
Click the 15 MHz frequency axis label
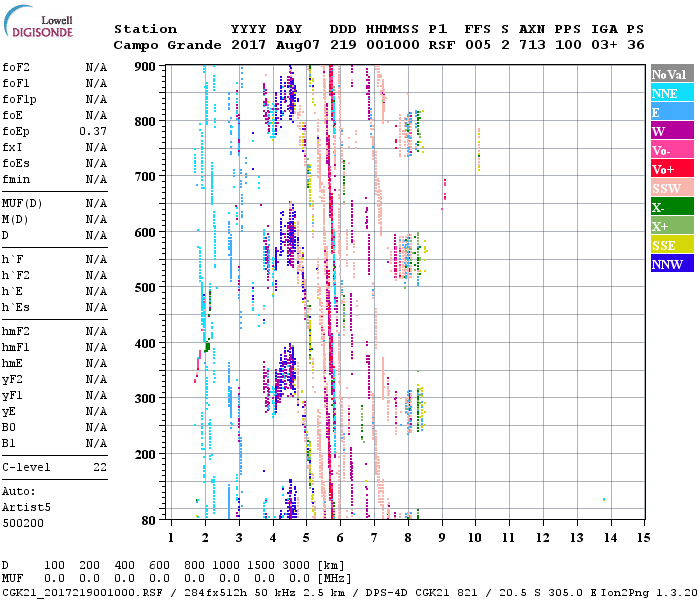(643, 537)
